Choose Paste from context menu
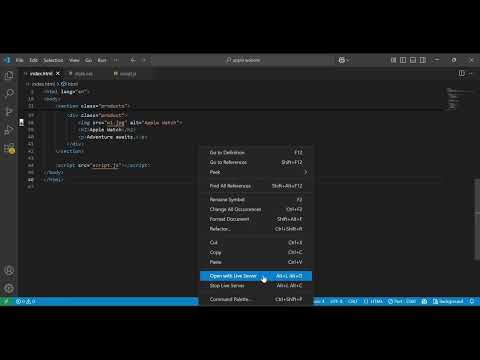The width and height of the screenshot is (480, 360). (x=256, y=262)
